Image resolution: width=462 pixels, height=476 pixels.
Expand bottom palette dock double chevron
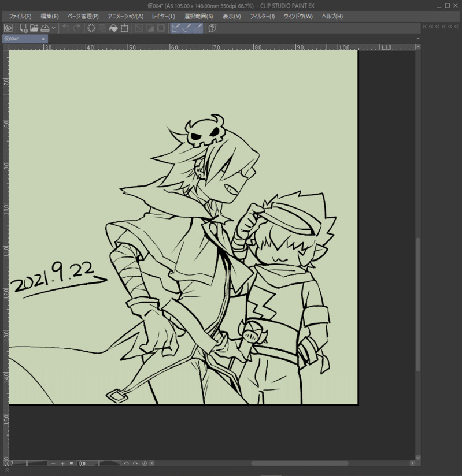pos(8,471)
